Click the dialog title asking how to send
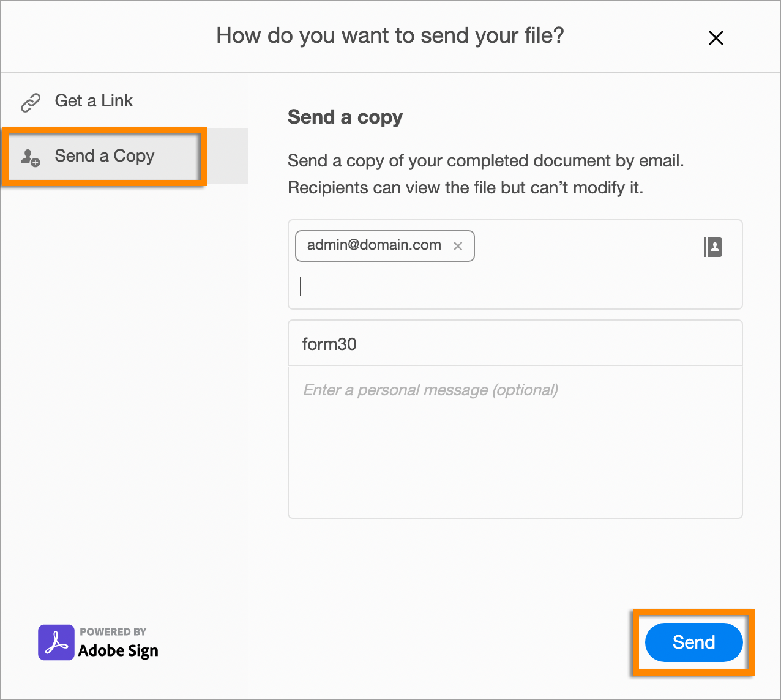 click(389, 35)
